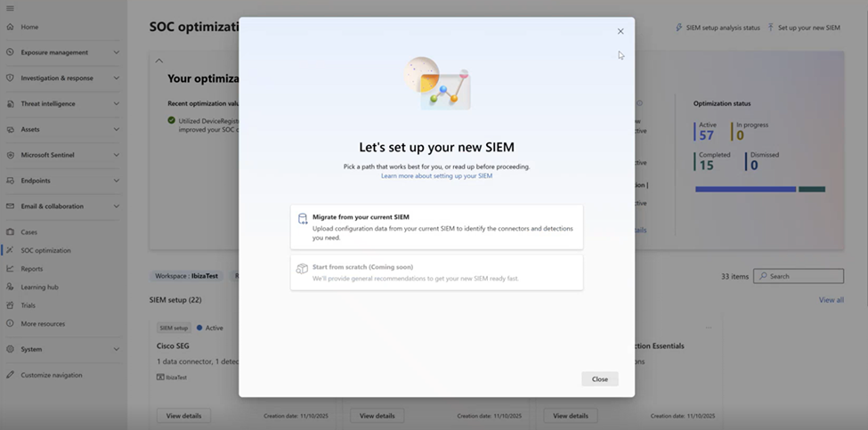Open Cases from the sidebar
Image resolution: width=868 pixels, height=430 pixels.
click(28, 231)
